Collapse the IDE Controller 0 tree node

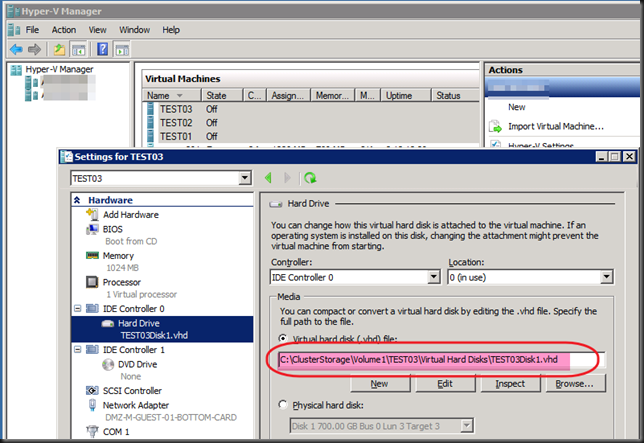[x=78, y=308]
